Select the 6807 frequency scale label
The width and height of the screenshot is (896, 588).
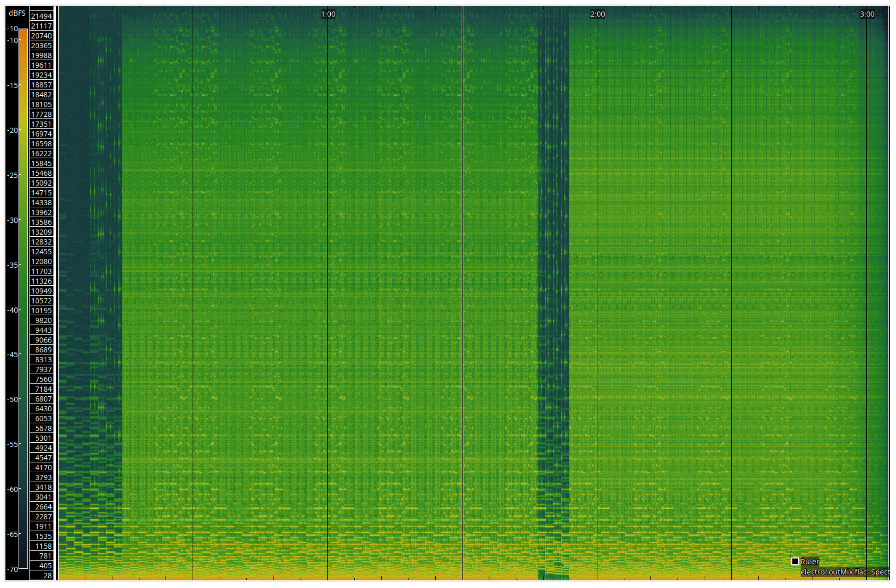click(x=42, y=399)
